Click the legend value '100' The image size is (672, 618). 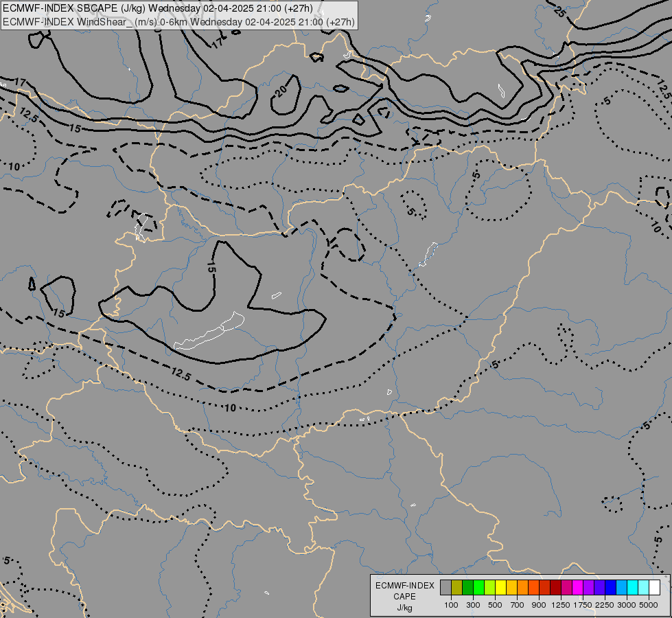click(451, 605)
